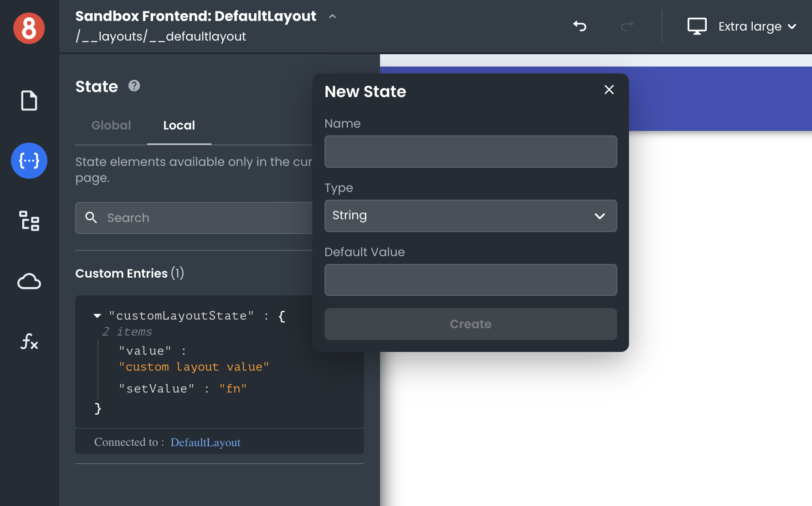Click the desktop monitor viewport icon
The image size is (812, 506).
coord(697,26)
